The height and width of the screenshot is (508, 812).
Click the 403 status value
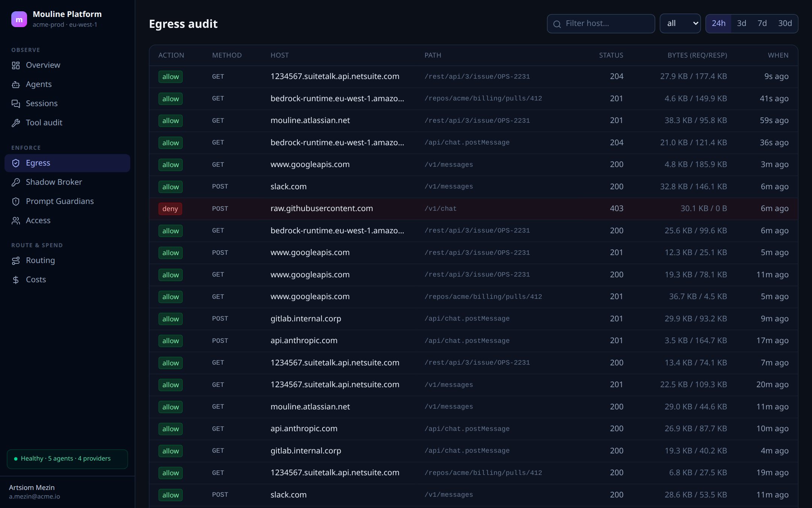617,208
